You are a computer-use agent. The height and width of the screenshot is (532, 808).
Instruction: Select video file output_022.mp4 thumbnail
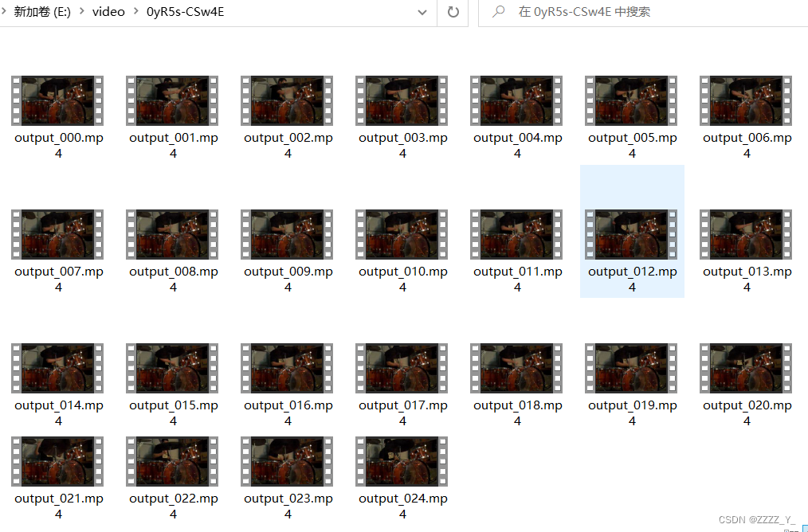172,461
